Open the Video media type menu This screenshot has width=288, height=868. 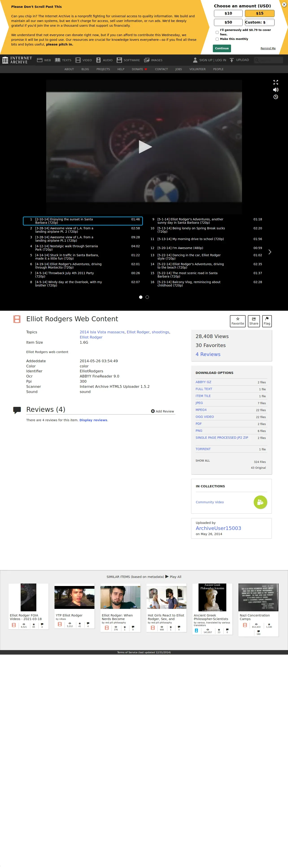tap(84, 60)
